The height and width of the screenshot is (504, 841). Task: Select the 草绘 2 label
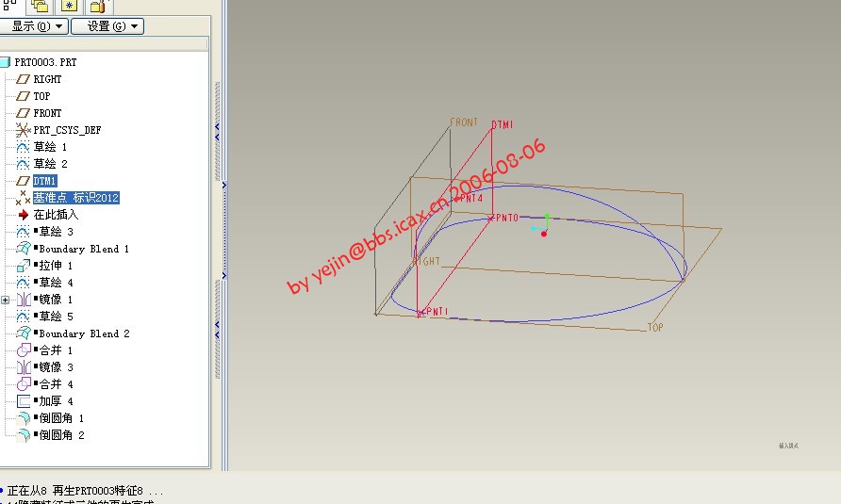pos(50,164)
